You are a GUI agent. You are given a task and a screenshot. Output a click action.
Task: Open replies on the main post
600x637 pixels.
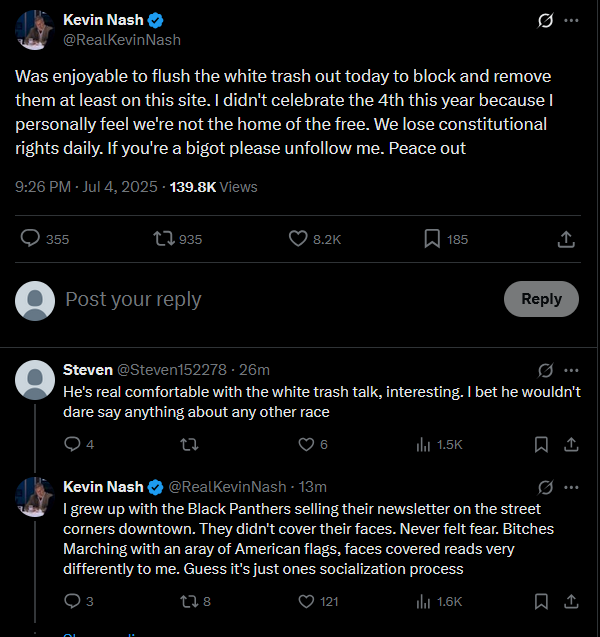pos(31,239)
